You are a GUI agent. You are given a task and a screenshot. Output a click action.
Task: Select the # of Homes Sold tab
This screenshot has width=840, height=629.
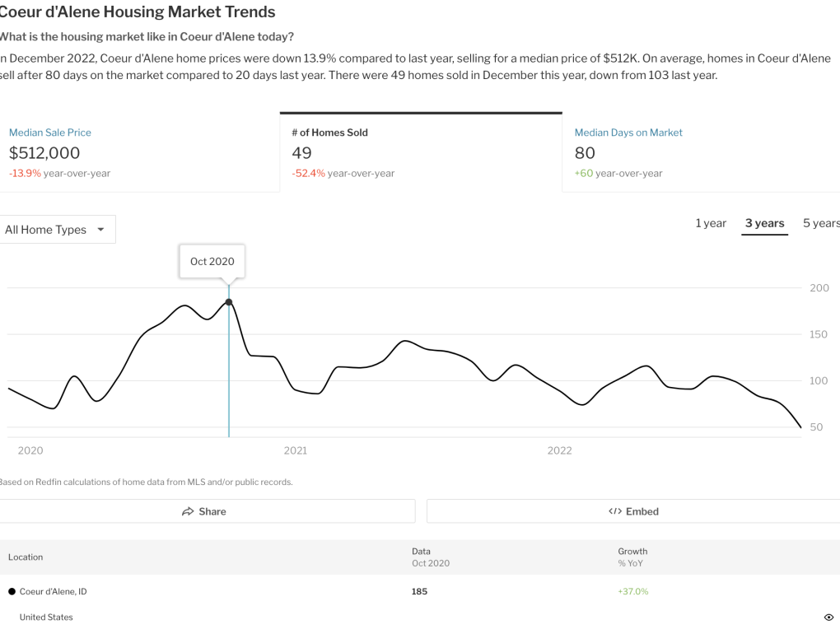[x=329, y=133]
